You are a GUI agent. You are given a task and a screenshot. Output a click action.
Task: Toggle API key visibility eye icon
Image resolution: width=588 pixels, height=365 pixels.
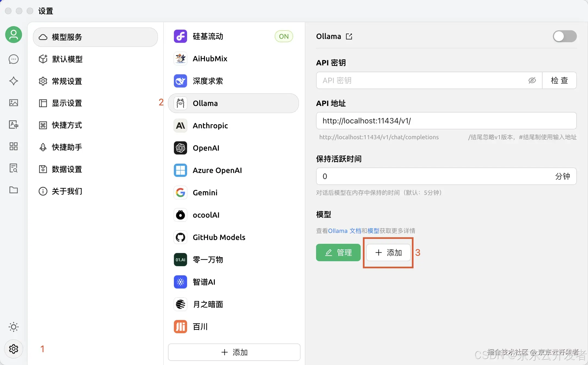[532, 80]
